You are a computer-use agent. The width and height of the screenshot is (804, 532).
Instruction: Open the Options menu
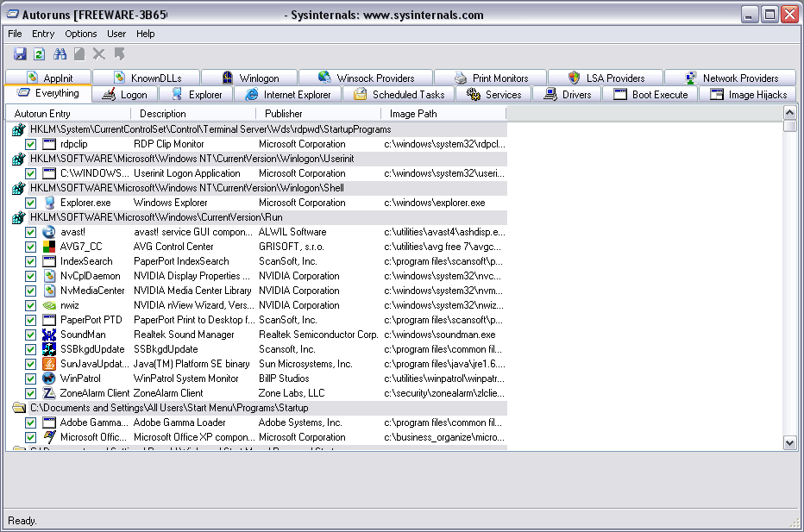click(x=80, y=34)
